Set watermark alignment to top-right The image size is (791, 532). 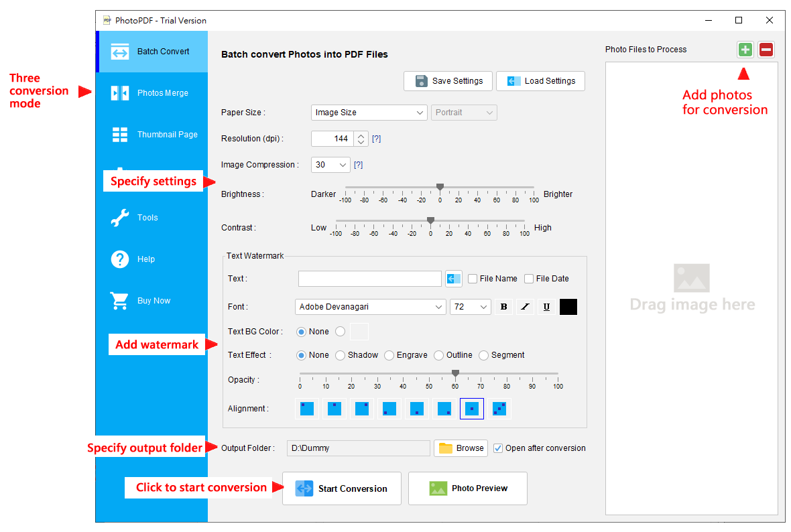coord(362,409)
